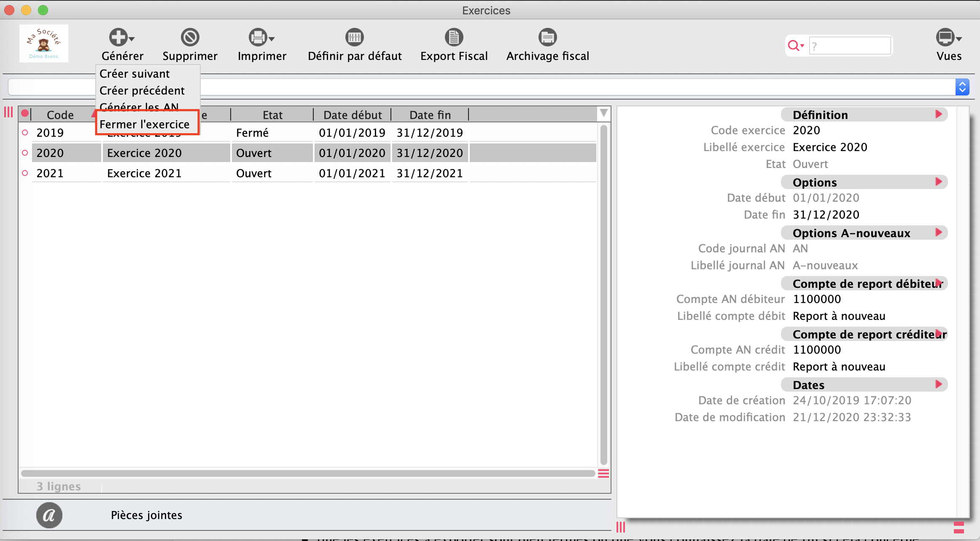Collapse the Dates section
980x541 pixels.
click(x=939, y=384)
